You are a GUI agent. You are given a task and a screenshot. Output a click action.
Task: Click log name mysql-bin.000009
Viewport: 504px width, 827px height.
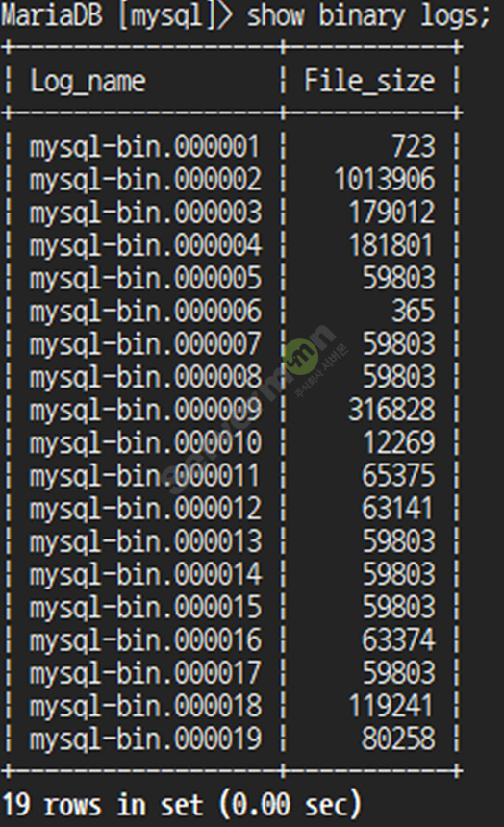click(144, 411)
